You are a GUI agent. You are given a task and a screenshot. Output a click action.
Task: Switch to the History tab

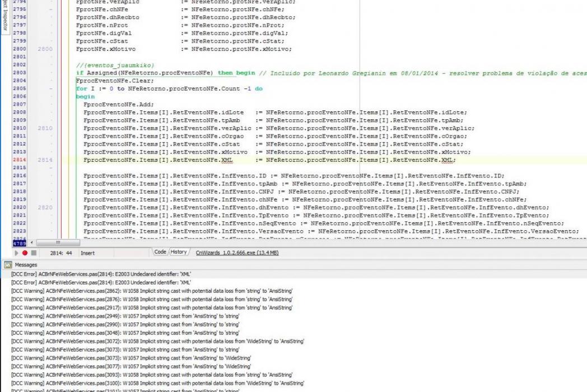click(x=179, y=252)
